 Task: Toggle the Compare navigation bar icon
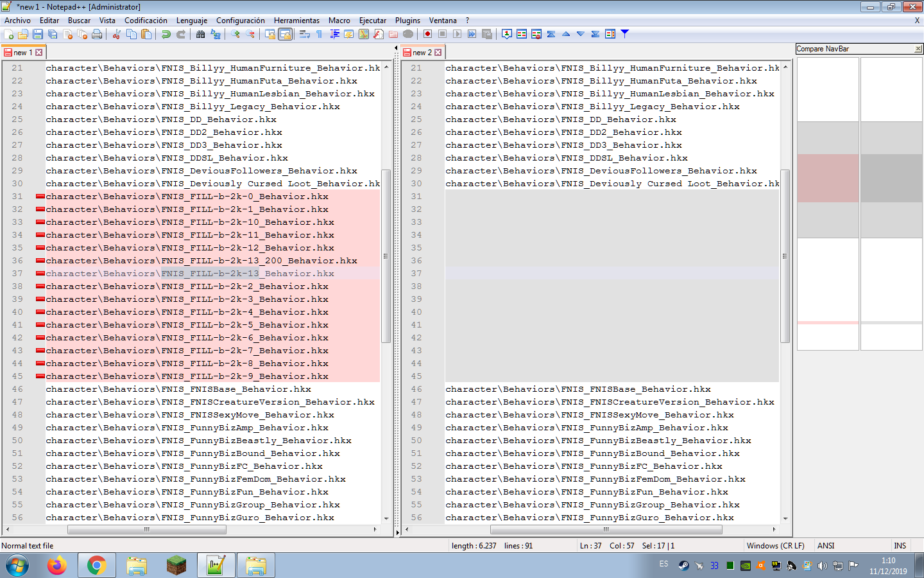610,34
